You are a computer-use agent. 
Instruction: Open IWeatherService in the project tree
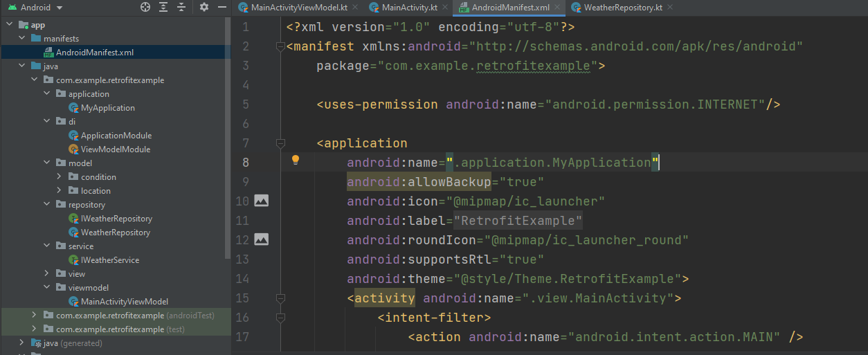point(109,260)
